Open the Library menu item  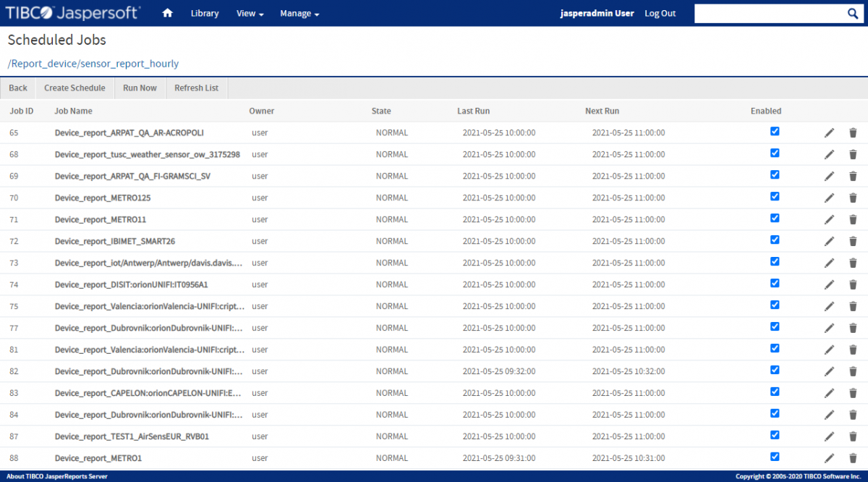coord(205,14)
